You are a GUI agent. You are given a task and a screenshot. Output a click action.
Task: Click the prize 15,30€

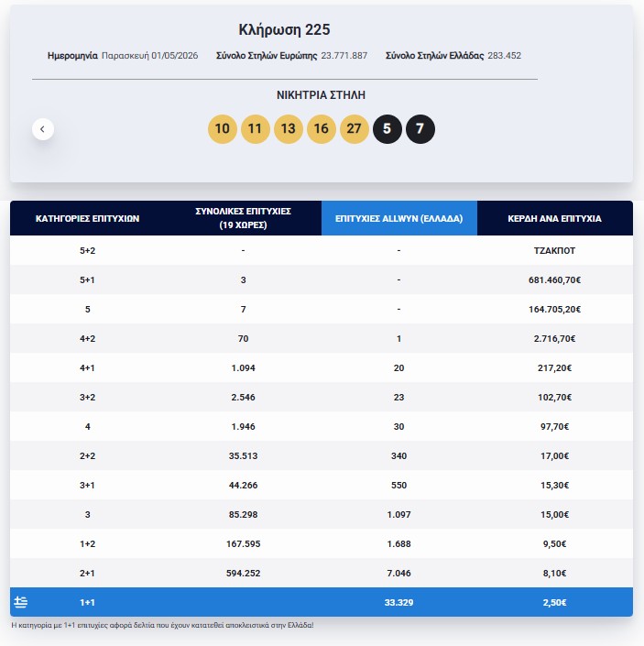point(554,486)
